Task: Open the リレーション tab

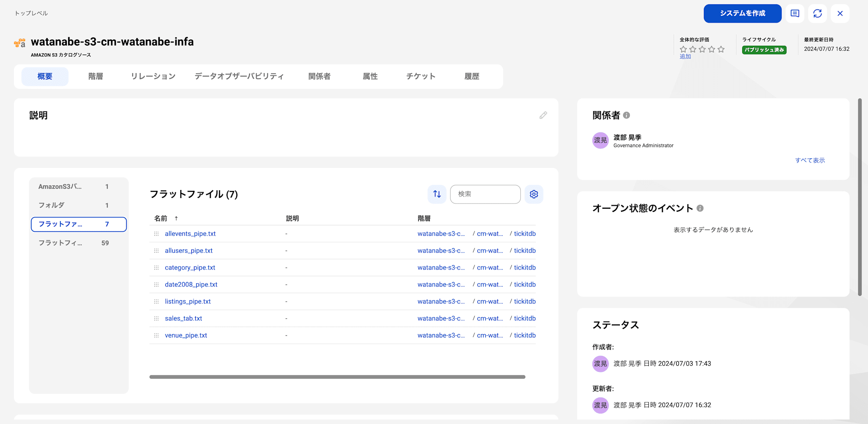Action: 153,76
